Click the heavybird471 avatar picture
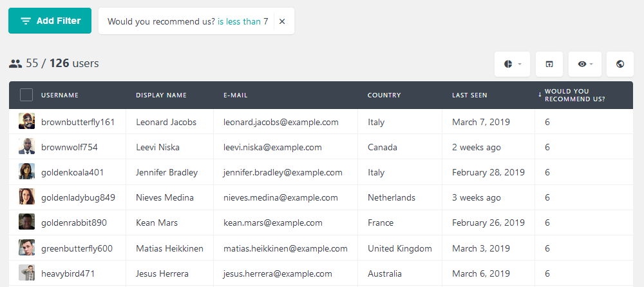 (26, 273)
